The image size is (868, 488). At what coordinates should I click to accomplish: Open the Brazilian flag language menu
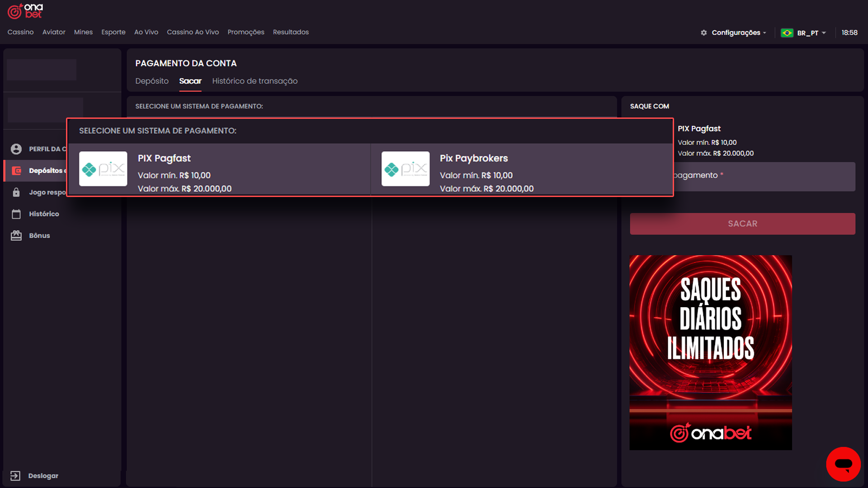[x=788, y=33]
